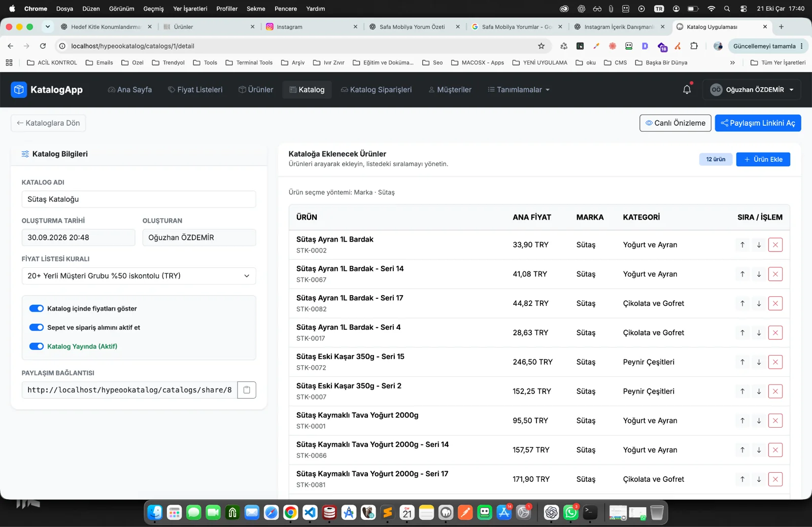The width and height of the screenshot is (812, 527).
Task: Toggle 'Sepet ve sipariş alımını aktif et'
Action: point(37,328)
